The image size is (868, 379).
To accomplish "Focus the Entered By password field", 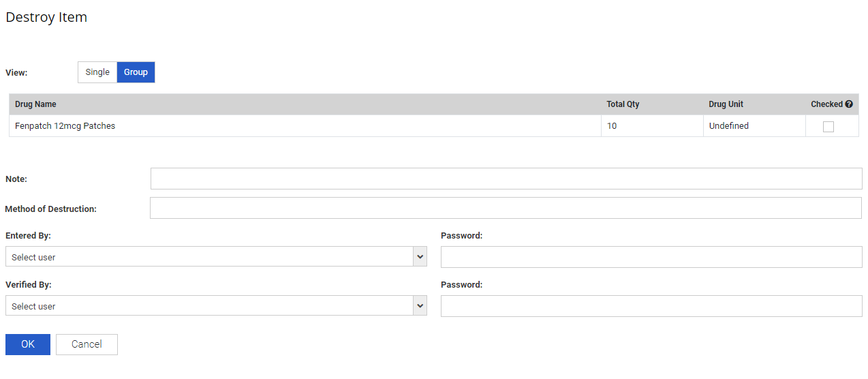I will tap(651, 257).
